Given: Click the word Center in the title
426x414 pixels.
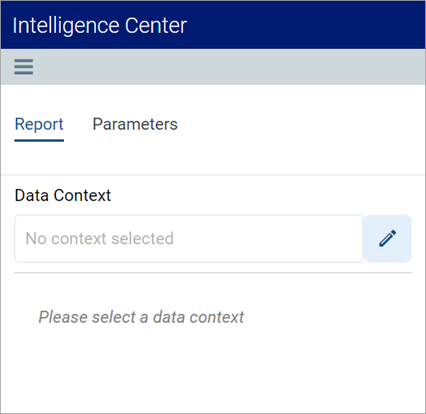Looking at the screenshot, I should pos(156,26).
